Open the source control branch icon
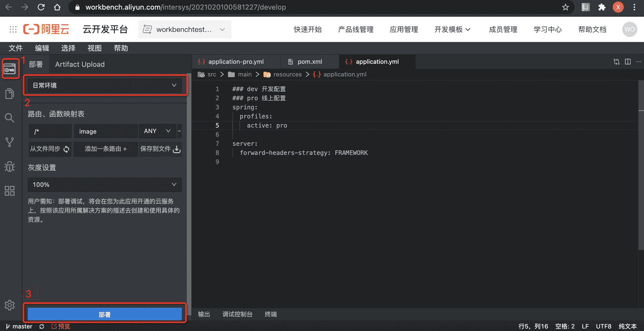Viewport: 644px width, 331px height. [9, 142]
